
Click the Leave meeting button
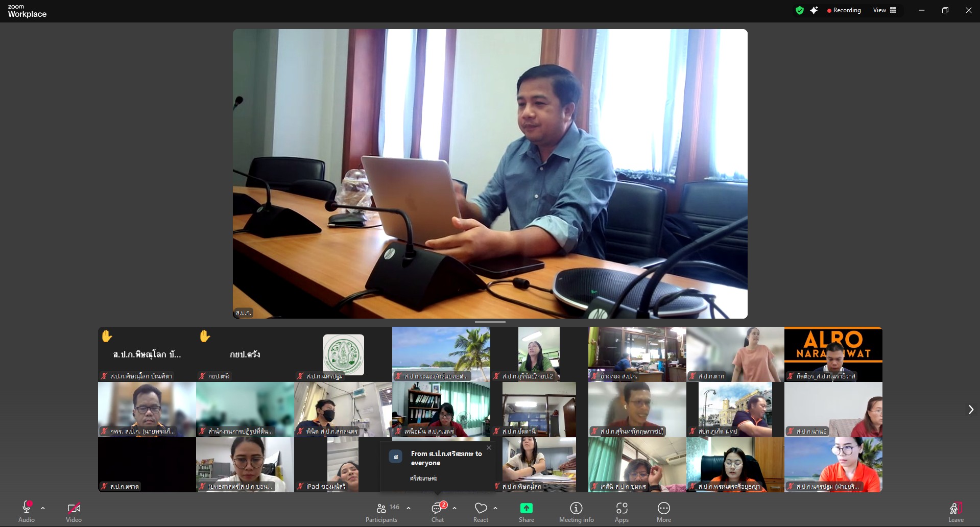955,512
